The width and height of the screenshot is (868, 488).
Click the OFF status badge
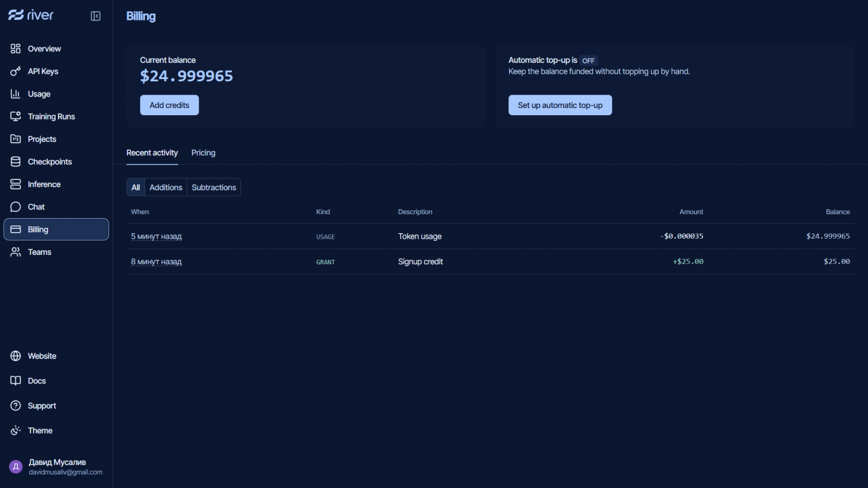click(x=589, y=61)
